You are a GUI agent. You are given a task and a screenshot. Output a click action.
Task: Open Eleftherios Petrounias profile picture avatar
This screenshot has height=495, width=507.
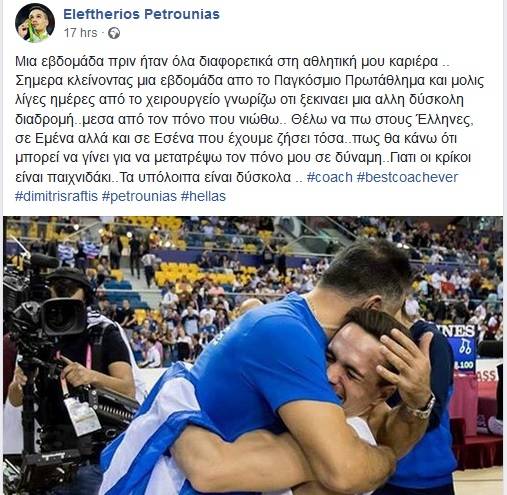35,23
